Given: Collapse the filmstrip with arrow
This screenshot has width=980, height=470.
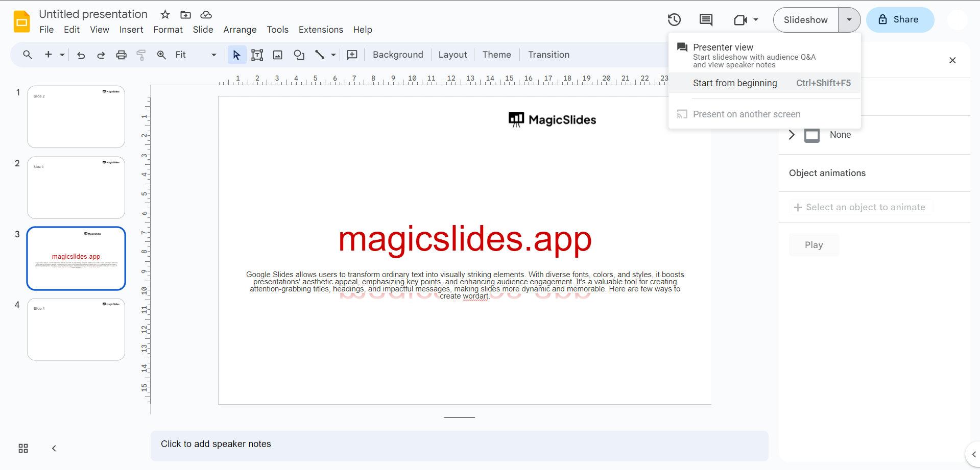Looking at the screenshot, I should point(54,448).
